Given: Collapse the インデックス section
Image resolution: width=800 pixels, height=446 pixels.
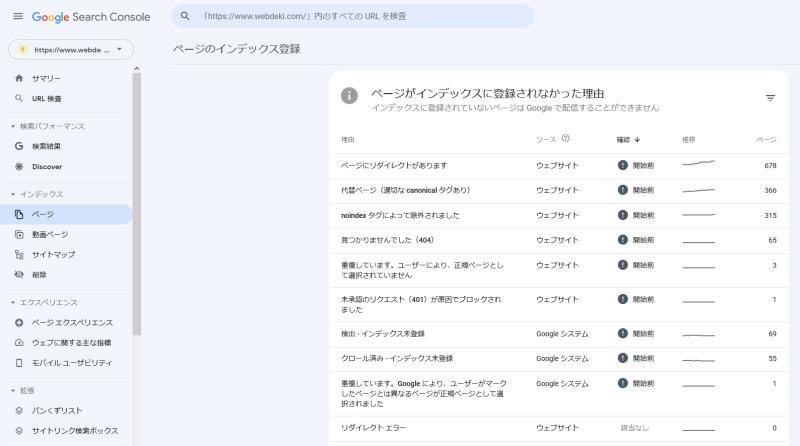Looking at the screenshot, I should tap(13, 194).
